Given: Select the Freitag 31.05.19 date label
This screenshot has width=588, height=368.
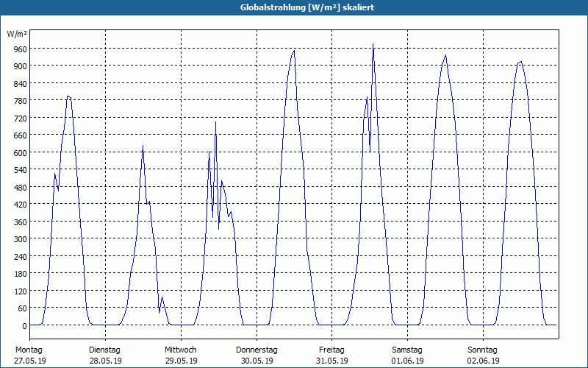Looking at the screenshot, I should coord(332,355).
